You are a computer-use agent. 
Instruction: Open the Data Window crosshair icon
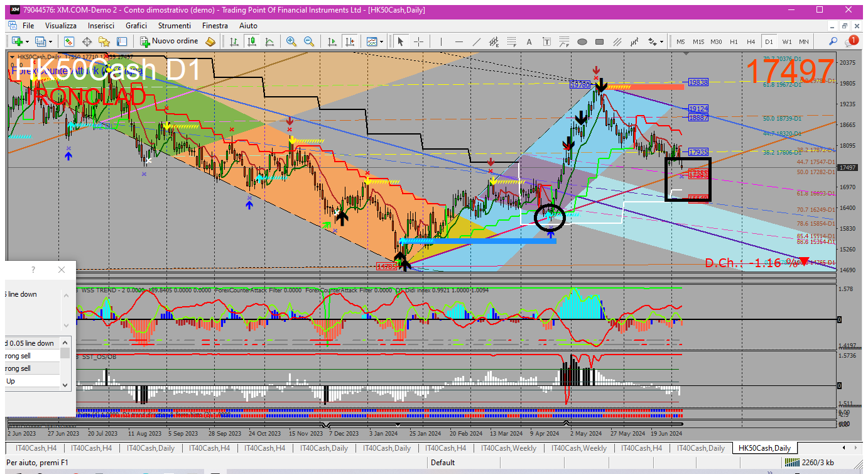(87, 41)
